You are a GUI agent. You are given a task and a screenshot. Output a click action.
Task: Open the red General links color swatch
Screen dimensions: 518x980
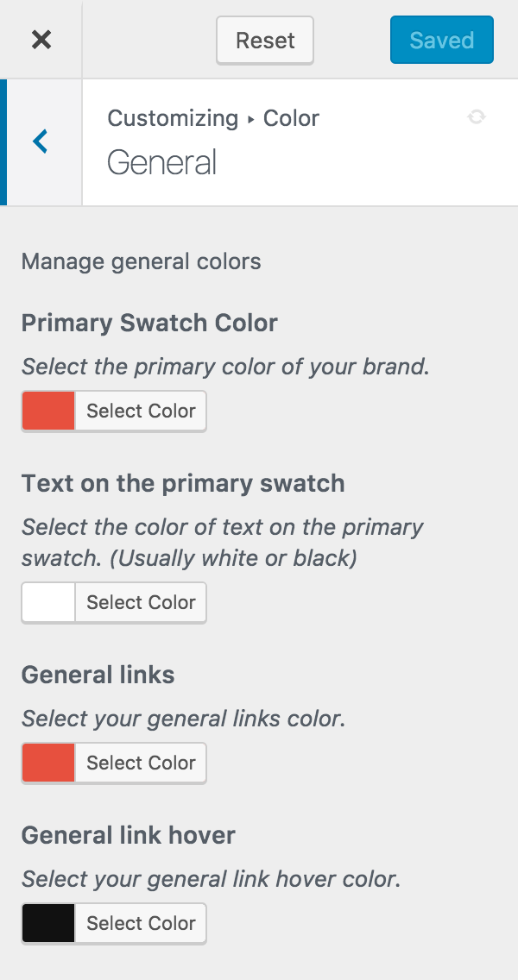(49, 763)
